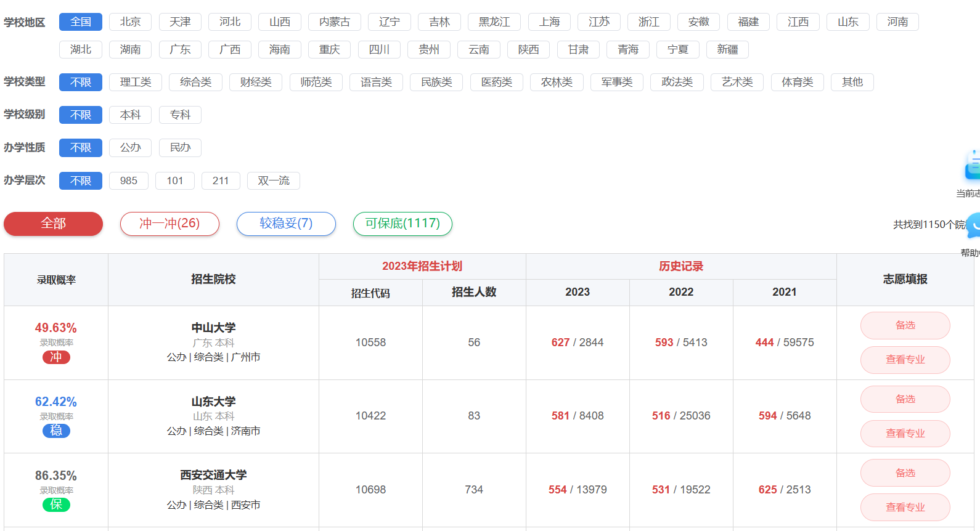The image size is (980, 531).
Task: Click 招生人数 column header
Action: [x=474, y=292]
